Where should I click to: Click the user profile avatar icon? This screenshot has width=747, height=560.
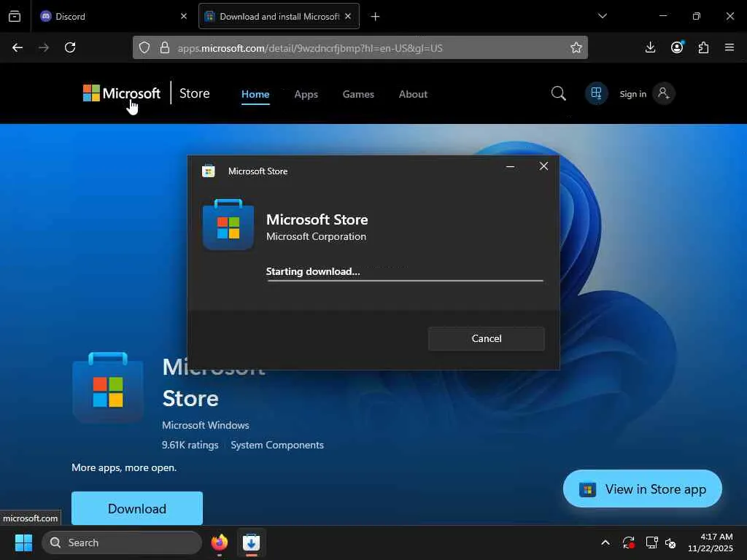[x=664, y=93]
